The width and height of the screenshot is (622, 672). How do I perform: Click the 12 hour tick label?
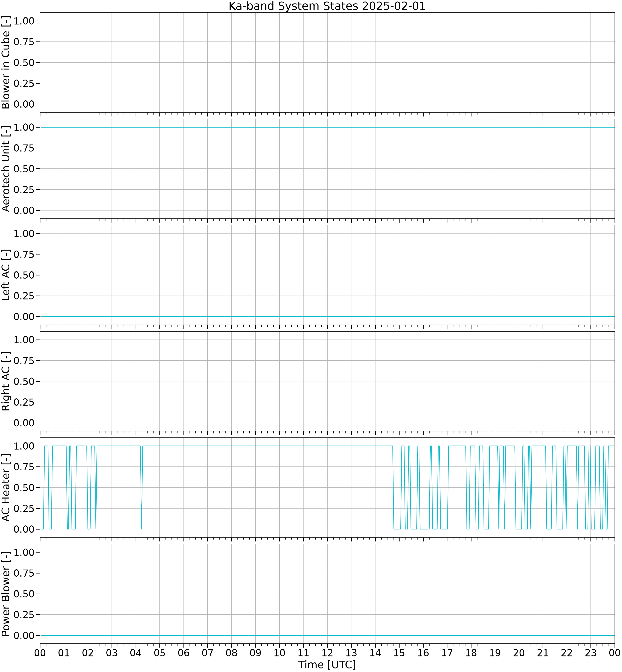(x=327, y=653)
